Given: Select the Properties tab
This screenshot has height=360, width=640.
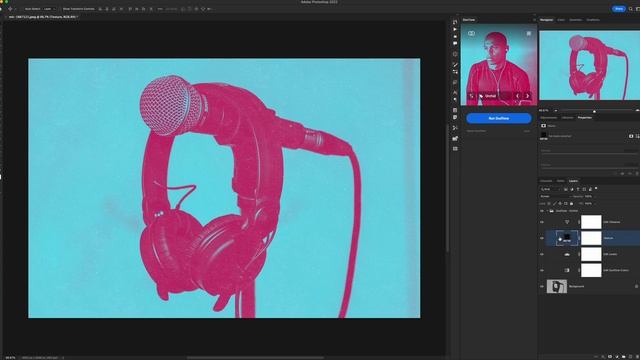Looking at the screenshot, I should (x=584, y=118).
